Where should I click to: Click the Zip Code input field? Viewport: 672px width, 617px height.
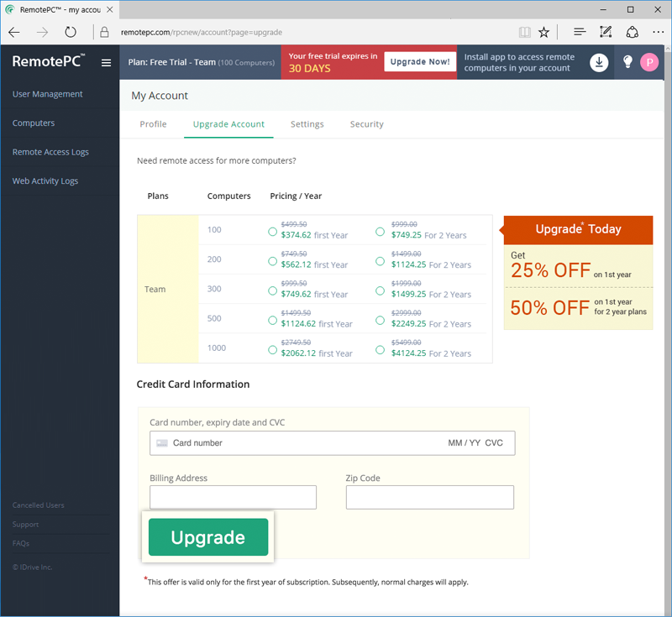pyautogui.click(x=429, y=497)
